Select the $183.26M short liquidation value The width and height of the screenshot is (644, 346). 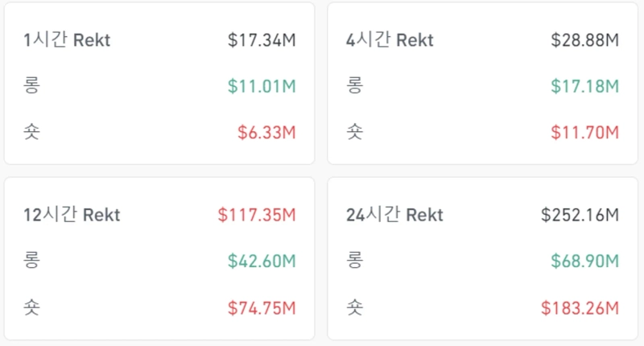[x=580, y=307]
